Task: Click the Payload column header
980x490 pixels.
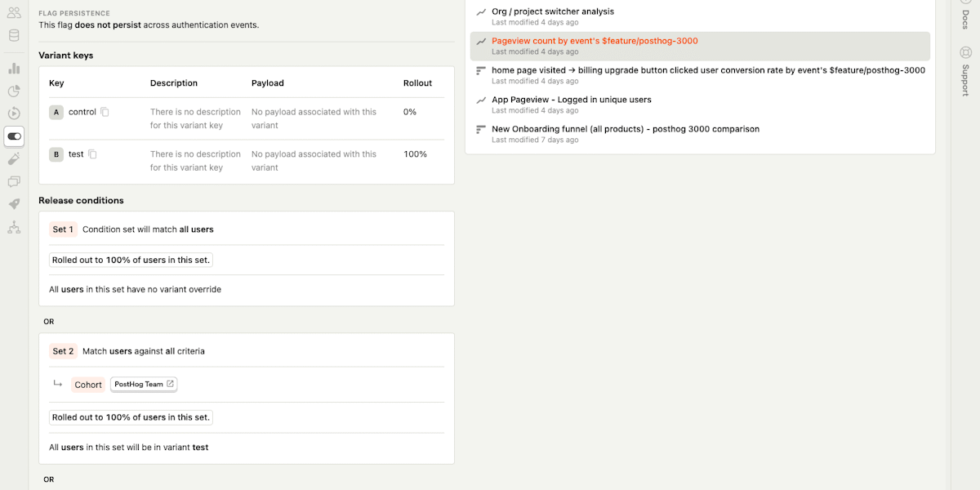Action: [268, 83]
